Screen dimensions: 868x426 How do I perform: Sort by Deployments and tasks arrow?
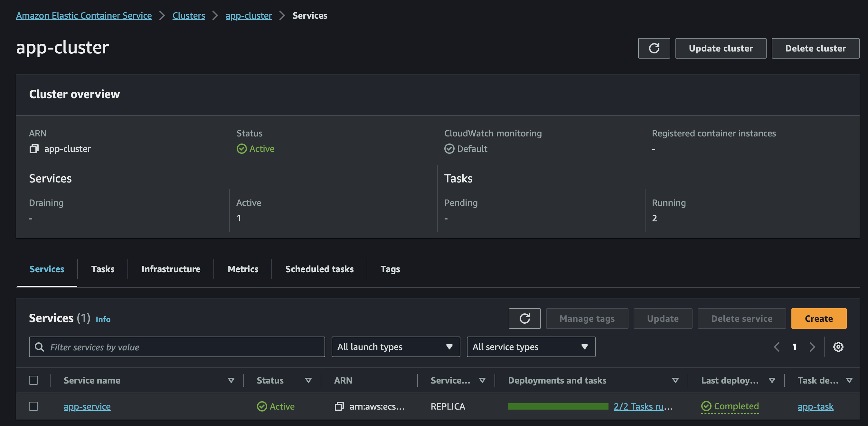(x=675, y=380)
